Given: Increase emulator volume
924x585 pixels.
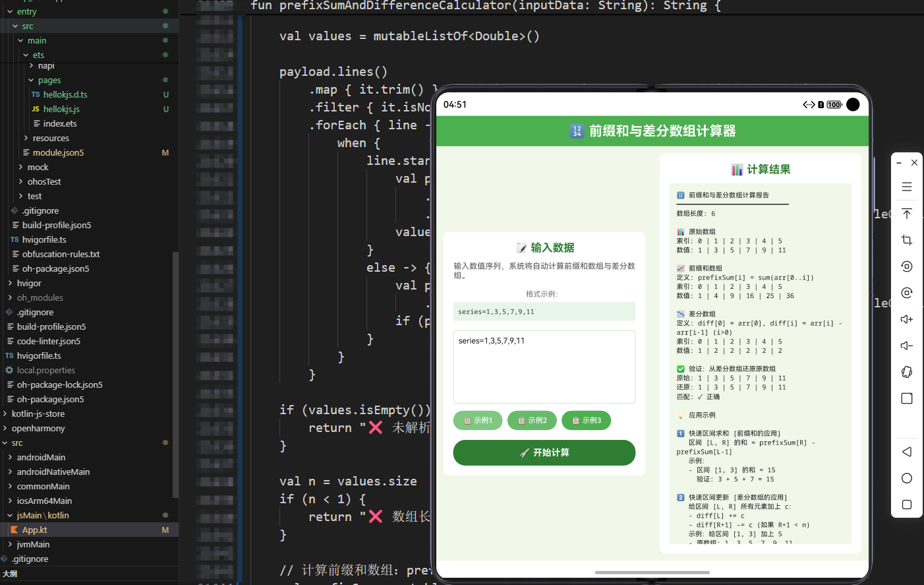Looking at the screenshot, I should (x=907, y=319).
